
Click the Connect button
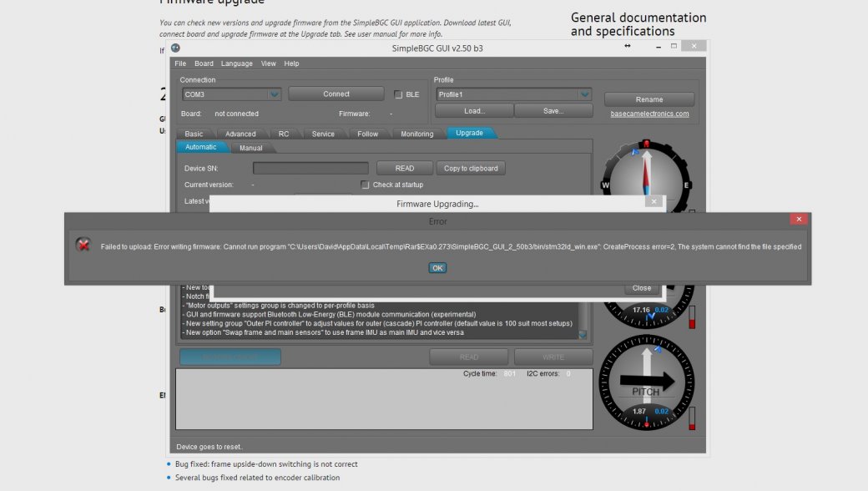tap(336, 94)
